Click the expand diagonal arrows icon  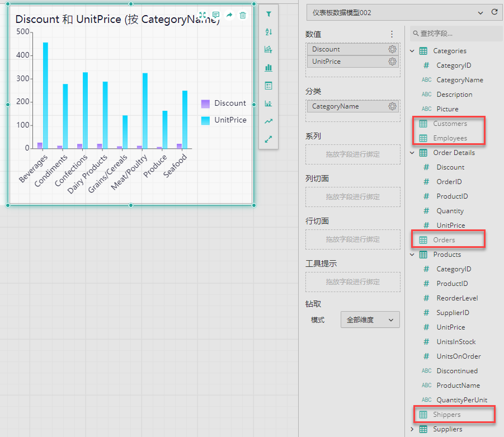point(269,139)
